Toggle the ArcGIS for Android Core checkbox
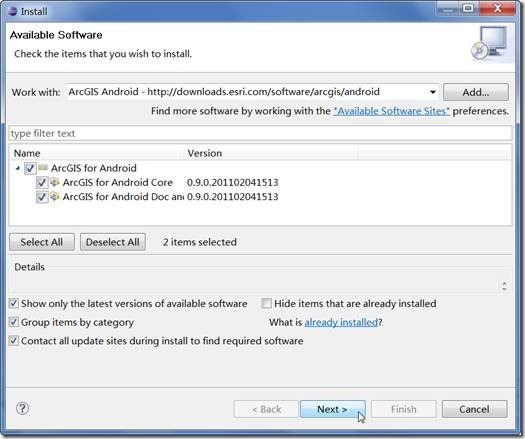 (42, 182)
